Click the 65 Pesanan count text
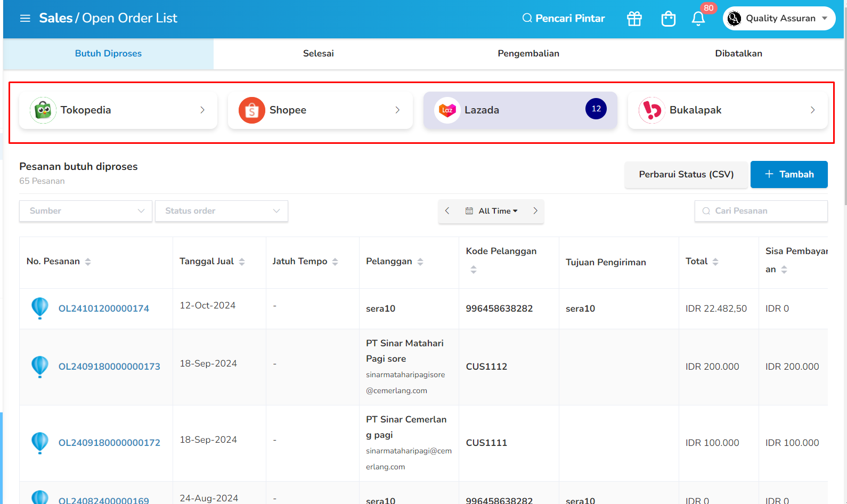The width and height of the screenshot is (847, 504). (x=42, y=181)
